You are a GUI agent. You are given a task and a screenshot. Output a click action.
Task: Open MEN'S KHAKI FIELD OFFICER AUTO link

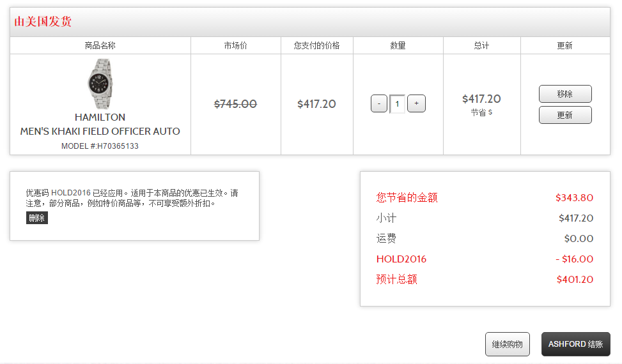[x=100, y=131]
